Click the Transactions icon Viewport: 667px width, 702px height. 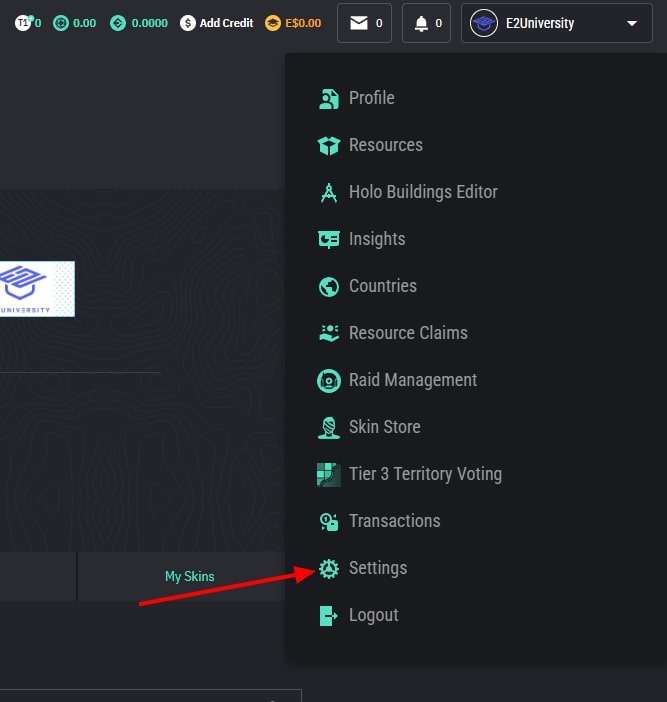(x=329, y=521)
